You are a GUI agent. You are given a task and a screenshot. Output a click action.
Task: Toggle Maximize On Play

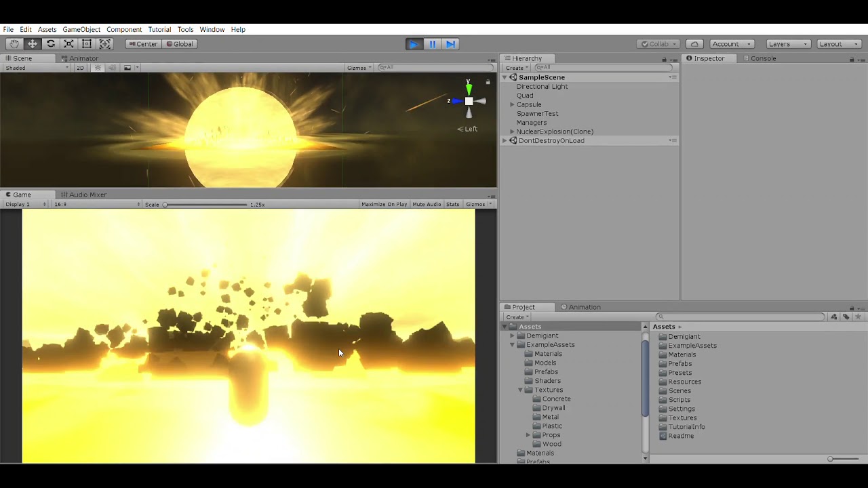(384, 204)
